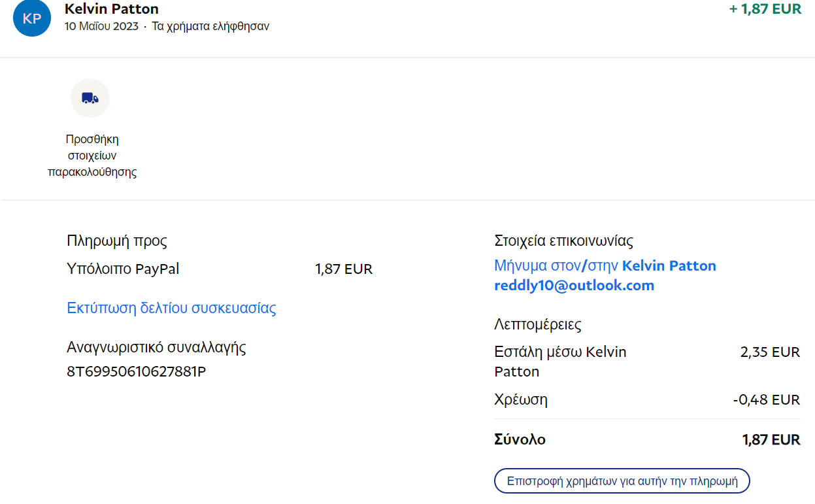Viewport: 815px width, 504px height.
Task: Click the 10 Μαΐου 2023 date
Action: pyautogui.click(x=101, y=27)
